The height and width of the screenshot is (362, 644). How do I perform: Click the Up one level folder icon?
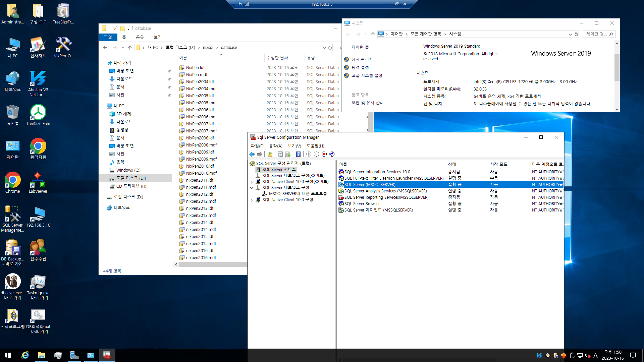270,154
